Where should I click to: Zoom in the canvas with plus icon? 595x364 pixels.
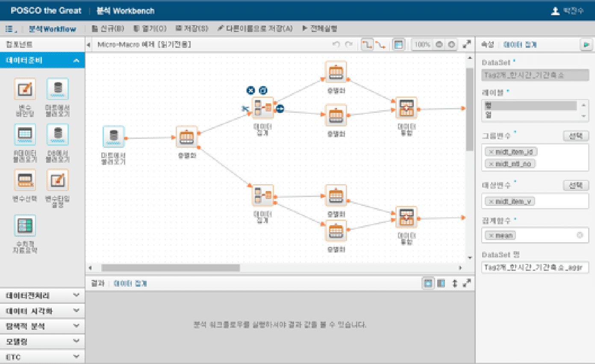click(x=451, y=44)
